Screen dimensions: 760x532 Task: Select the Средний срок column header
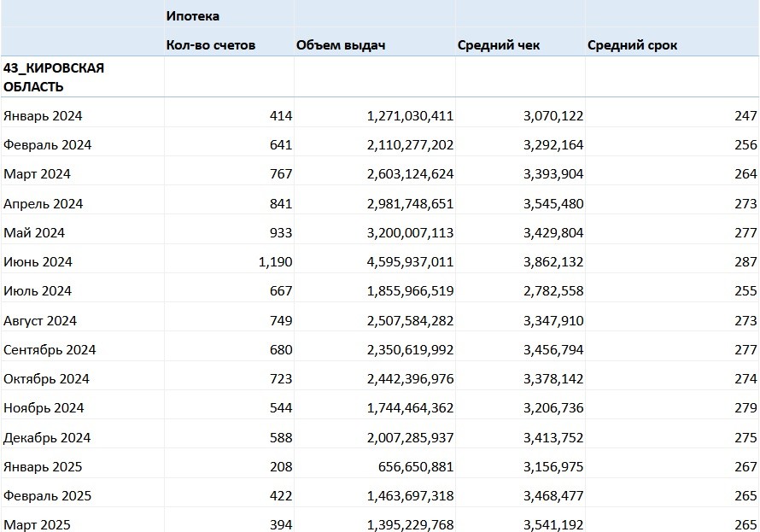coord(632,44)
